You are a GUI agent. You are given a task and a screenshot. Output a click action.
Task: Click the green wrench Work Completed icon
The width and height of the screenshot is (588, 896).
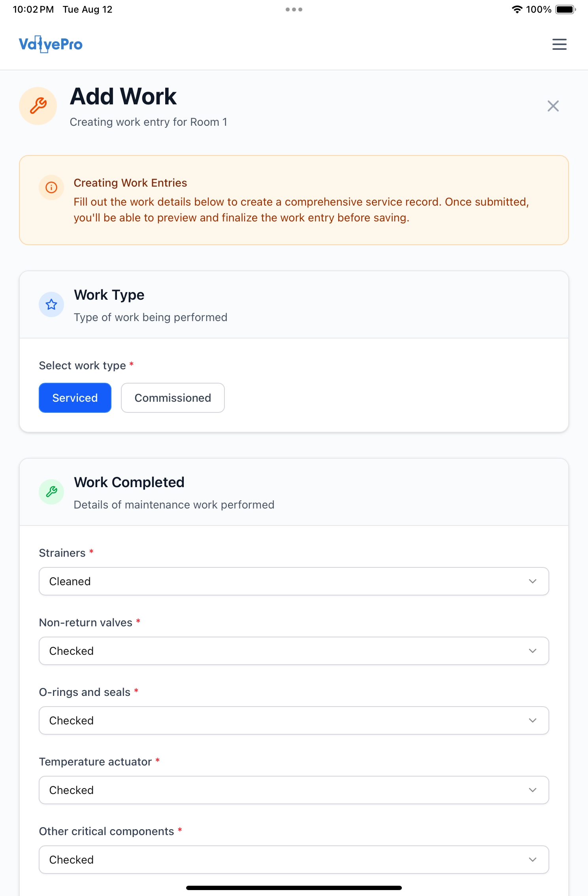point(51,492)
